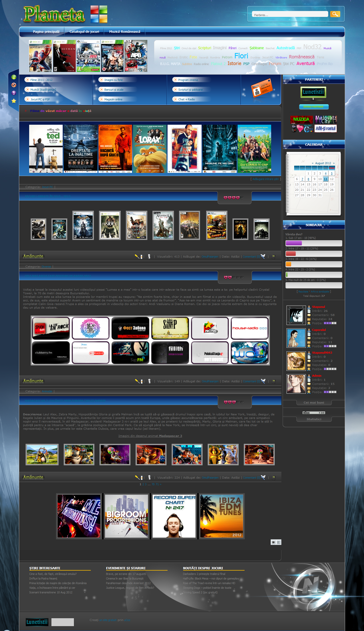Viewport: 364px width, 631px height.
Task: Click the 'Devino partener' button
Action: click(314, 107)
